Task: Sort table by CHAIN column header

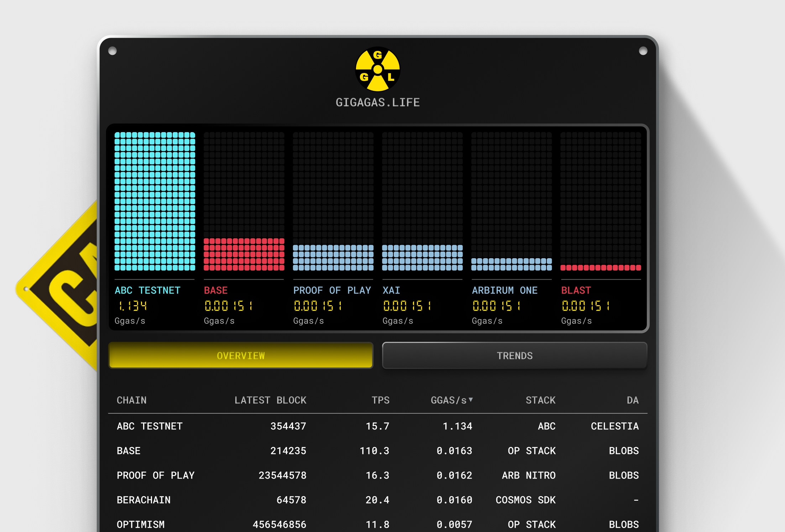Action: click(x=132, y=400)
